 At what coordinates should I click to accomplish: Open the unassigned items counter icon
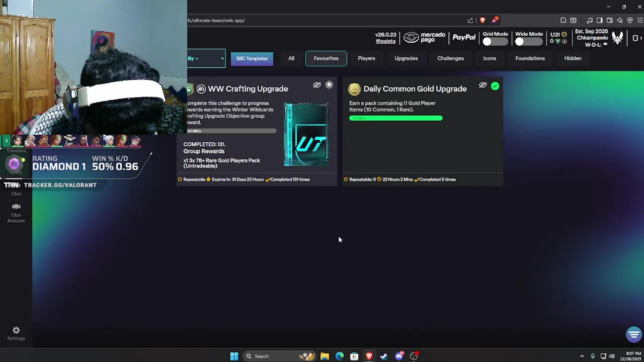pyautogui.click(x=635, y=38)
